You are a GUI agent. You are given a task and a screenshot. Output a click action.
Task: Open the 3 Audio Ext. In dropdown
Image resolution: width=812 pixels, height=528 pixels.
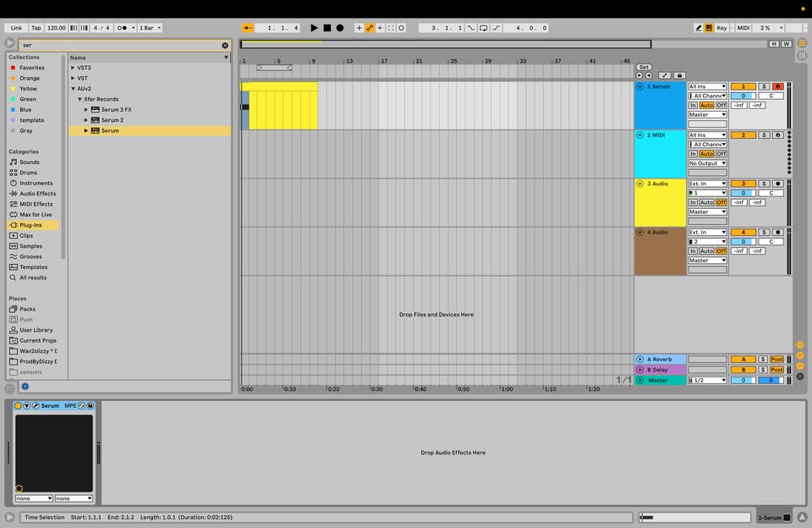pyautogui.click(x=707, y=184)
